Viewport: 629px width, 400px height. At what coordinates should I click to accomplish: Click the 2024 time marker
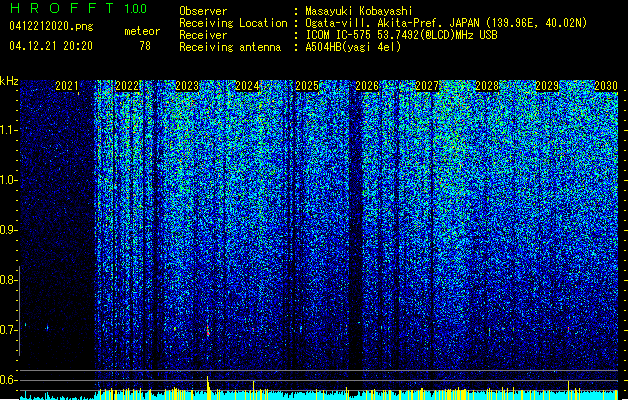click(x=247, y=86)
